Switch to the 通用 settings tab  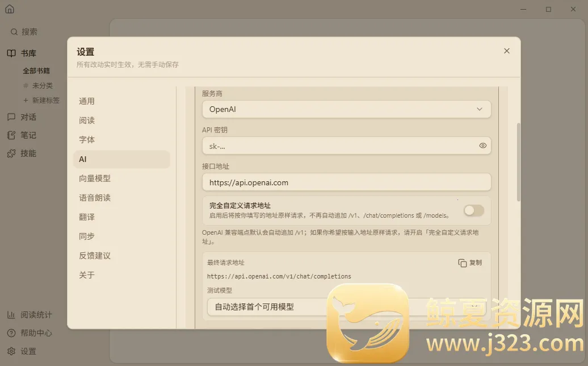click(121, 101)
